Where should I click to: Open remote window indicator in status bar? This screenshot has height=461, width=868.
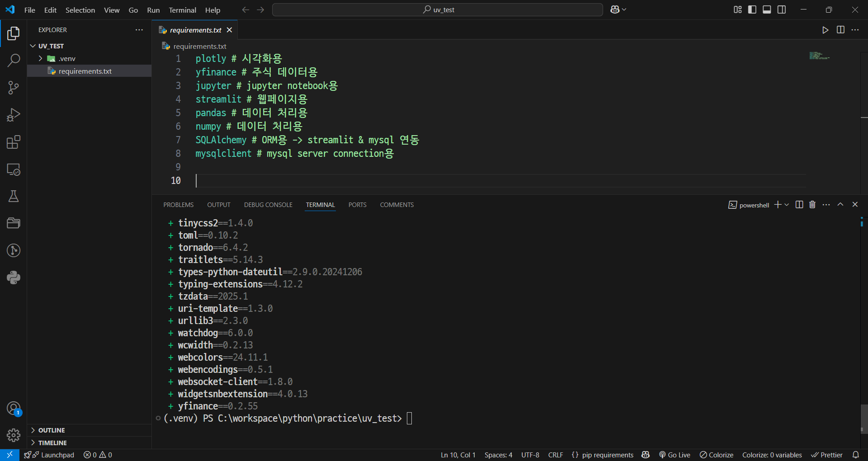point(9,455)
